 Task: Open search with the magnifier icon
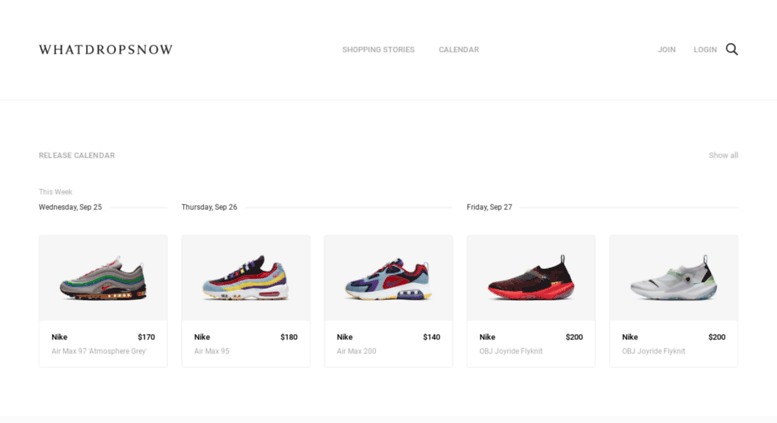click(732, 49)
